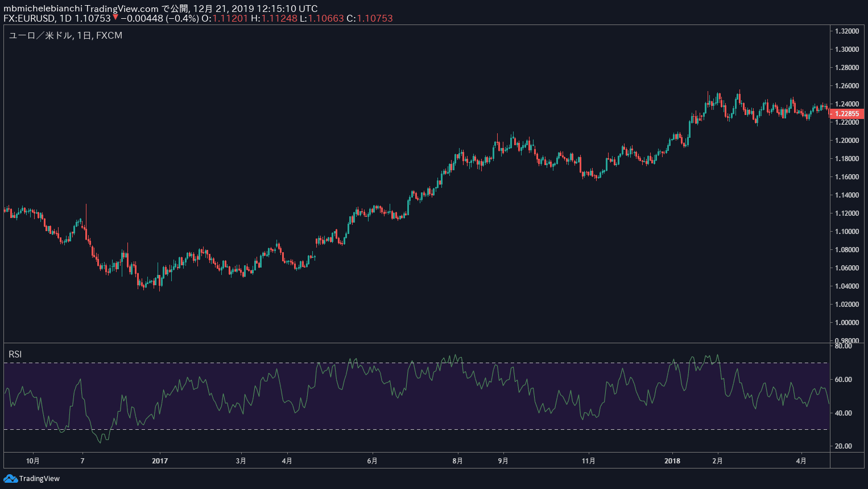
Task: Click the FX:EURUSD symbol text
Action: (30, 18)
